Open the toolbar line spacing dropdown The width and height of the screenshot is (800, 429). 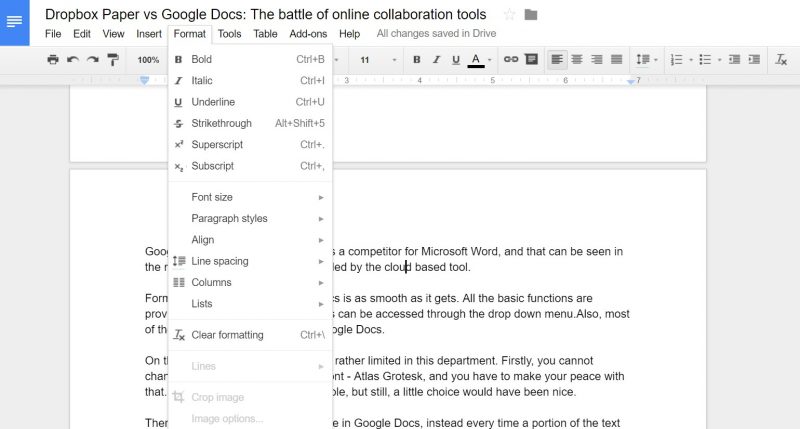646,60
